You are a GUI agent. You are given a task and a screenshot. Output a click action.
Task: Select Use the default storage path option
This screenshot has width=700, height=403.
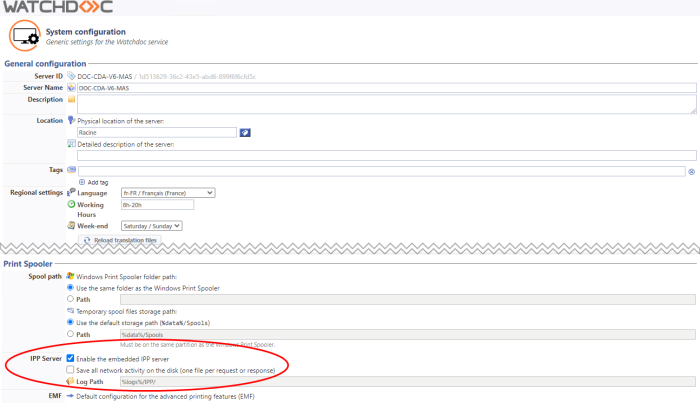(x=70, y=322)
